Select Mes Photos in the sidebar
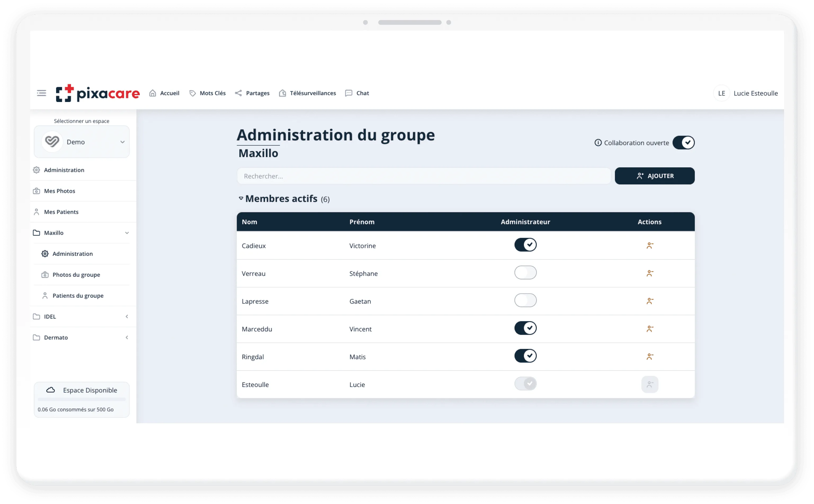Viewport: 814px width, 504px height. click(83, 191)
